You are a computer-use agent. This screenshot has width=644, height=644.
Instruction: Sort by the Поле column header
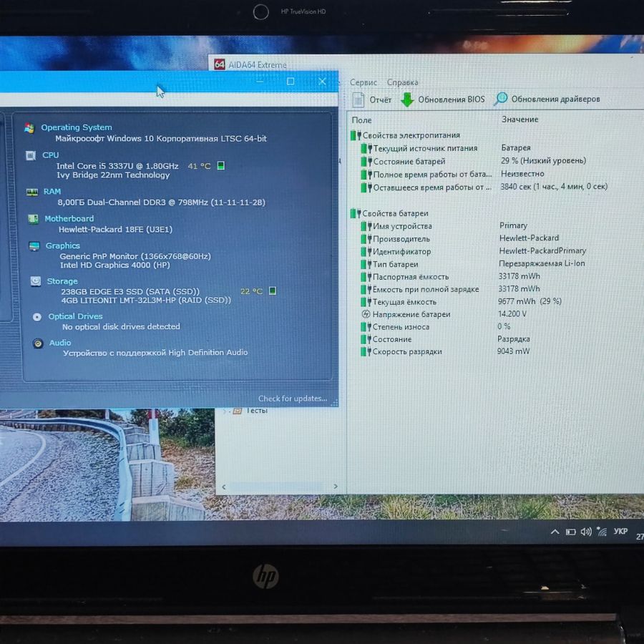point(361,120)
